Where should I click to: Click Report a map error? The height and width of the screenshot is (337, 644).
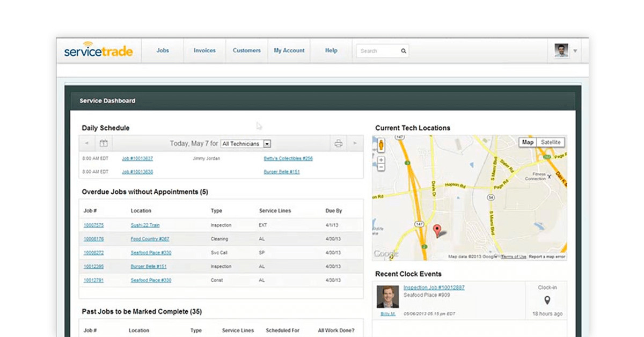coord(547,257)
